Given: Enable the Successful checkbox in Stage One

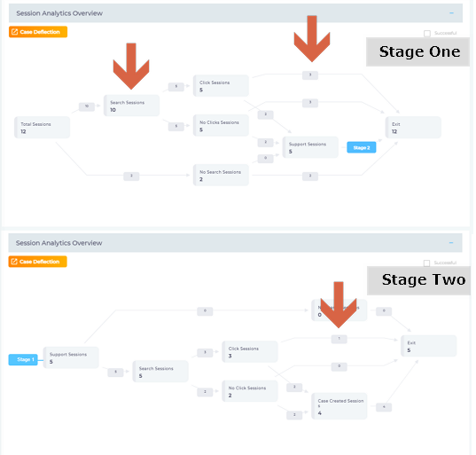Looking at the screenshot, I should pyautogui.click(x=427, y=33).
